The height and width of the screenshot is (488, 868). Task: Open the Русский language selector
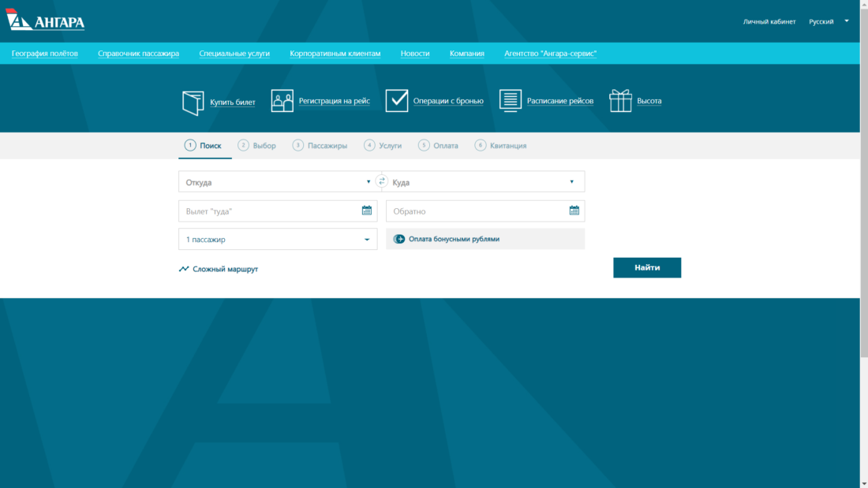[x=828, y=21]
